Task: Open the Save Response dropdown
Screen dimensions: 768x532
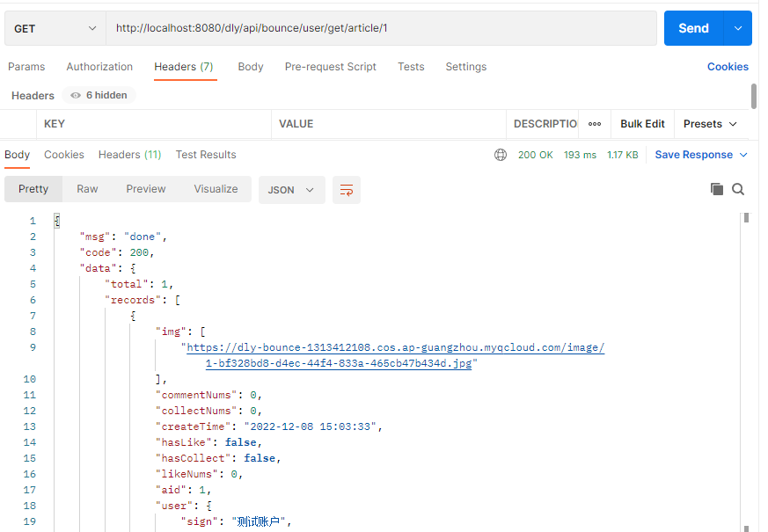Action: tap(701, 155)
